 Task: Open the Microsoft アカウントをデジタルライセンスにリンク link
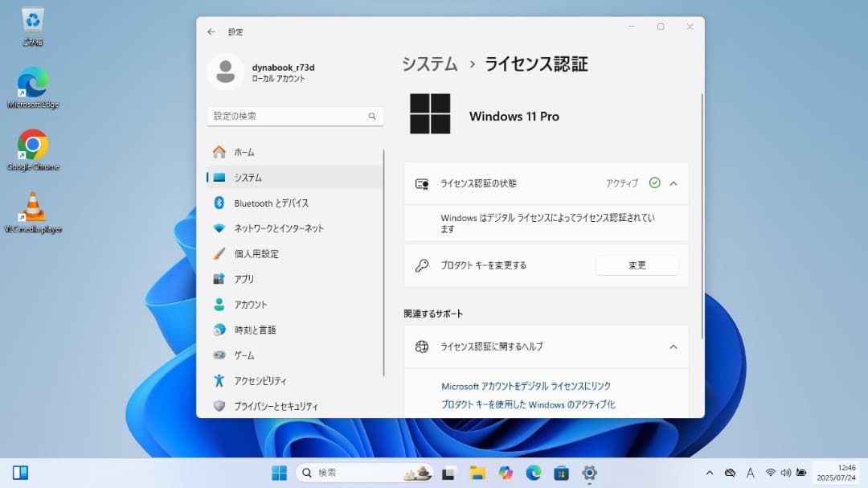coord(526,386)
